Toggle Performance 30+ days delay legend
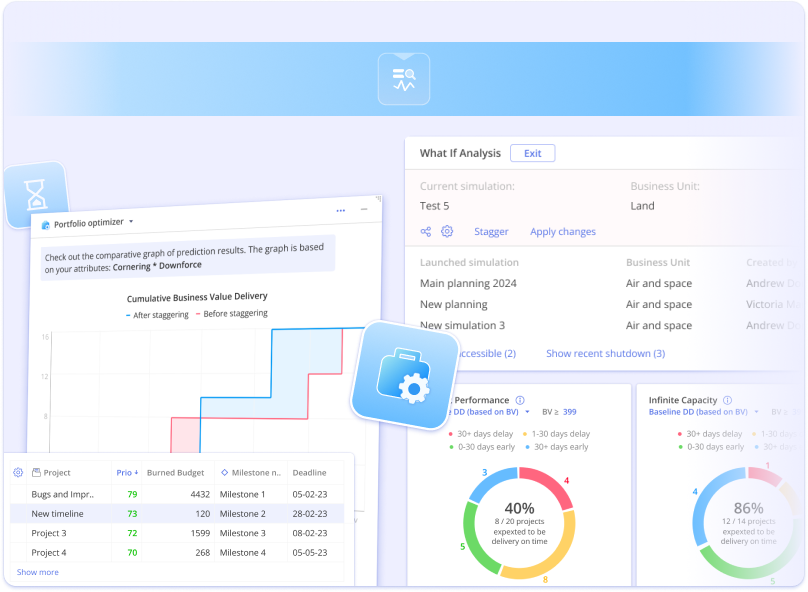808x592 pixels. (x=481, y=434)
